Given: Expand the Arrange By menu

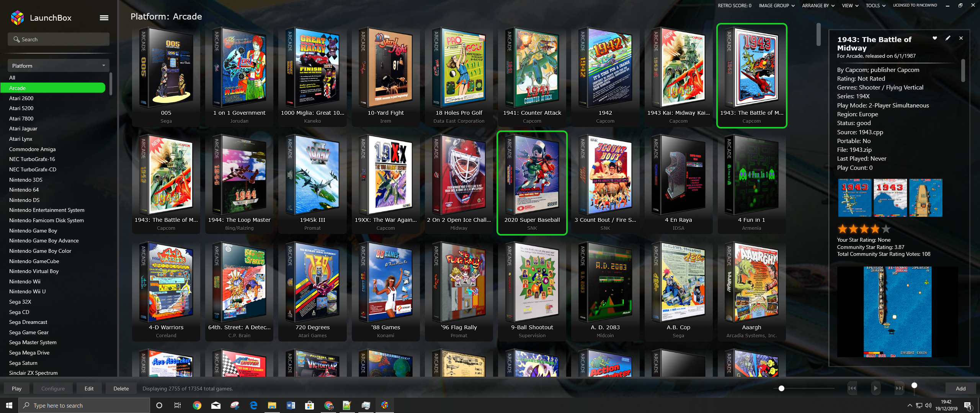Looking at the screenshot, I should (818, 5).
